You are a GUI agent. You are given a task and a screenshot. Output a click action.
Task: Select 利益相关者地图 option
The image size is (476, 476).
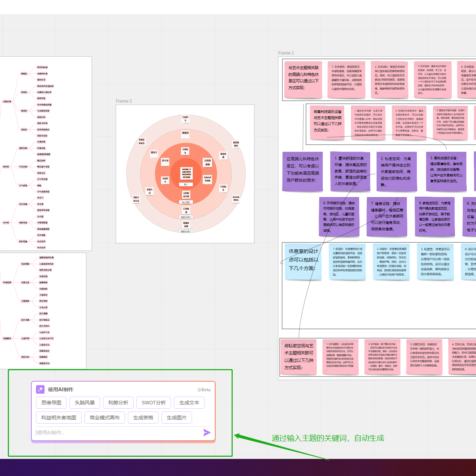tap(59, 418)
